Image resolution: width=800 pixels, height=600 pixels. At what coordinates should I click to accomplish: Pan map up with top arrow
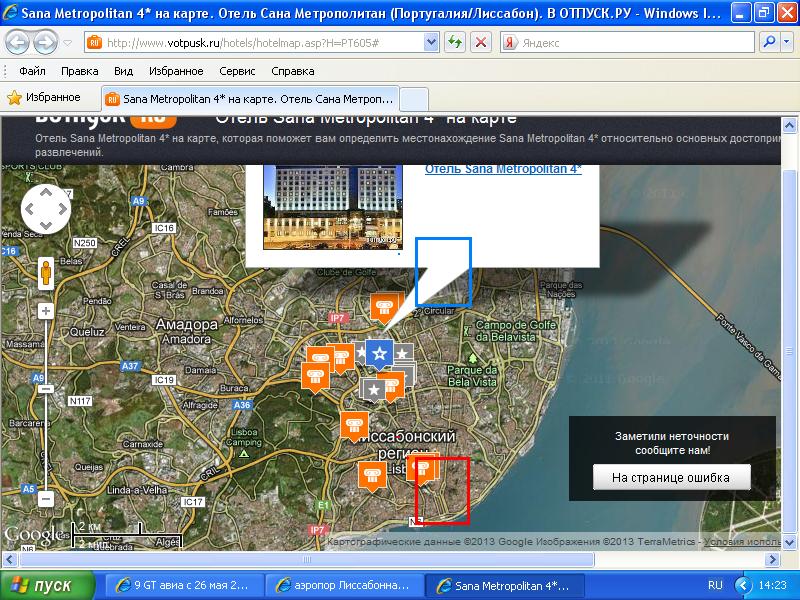[46, 192]
